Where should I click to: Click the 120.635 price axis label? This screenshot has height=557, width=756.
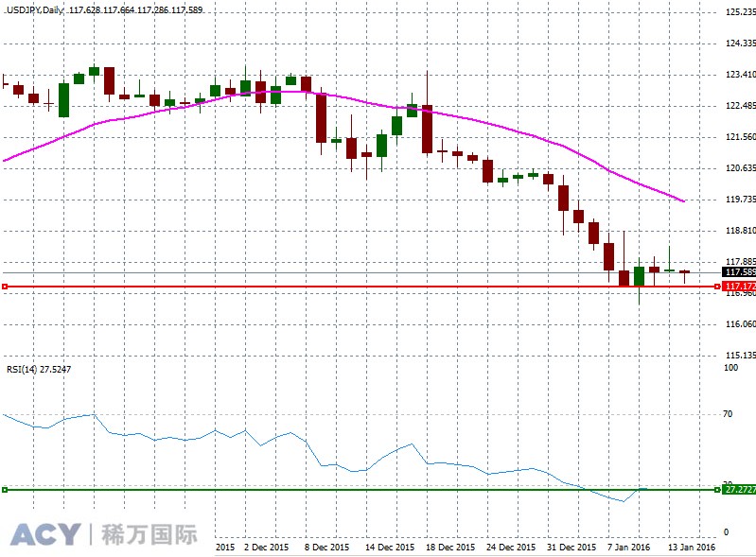(741, 168)
